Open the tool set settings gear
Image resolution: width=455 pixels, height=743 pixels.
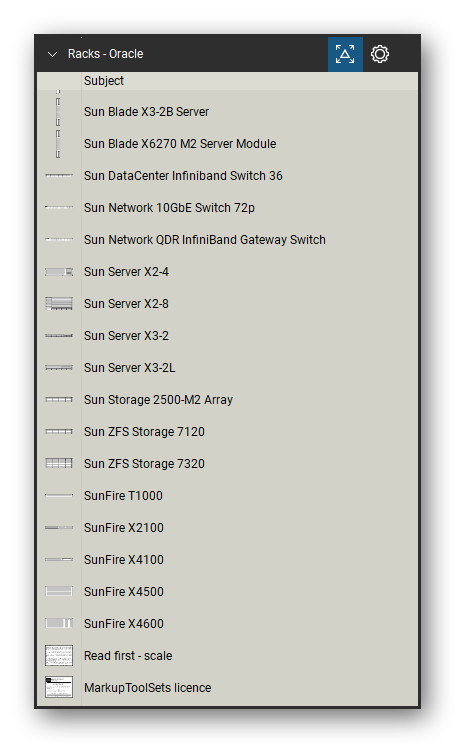click(x=380, y=54)
